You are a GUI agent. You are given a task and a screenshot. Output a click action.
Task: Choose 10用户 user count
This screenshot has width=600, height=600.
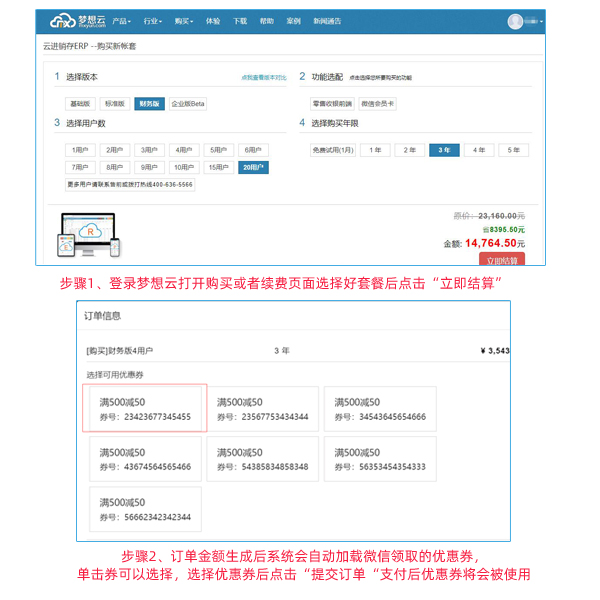[184, 167]
